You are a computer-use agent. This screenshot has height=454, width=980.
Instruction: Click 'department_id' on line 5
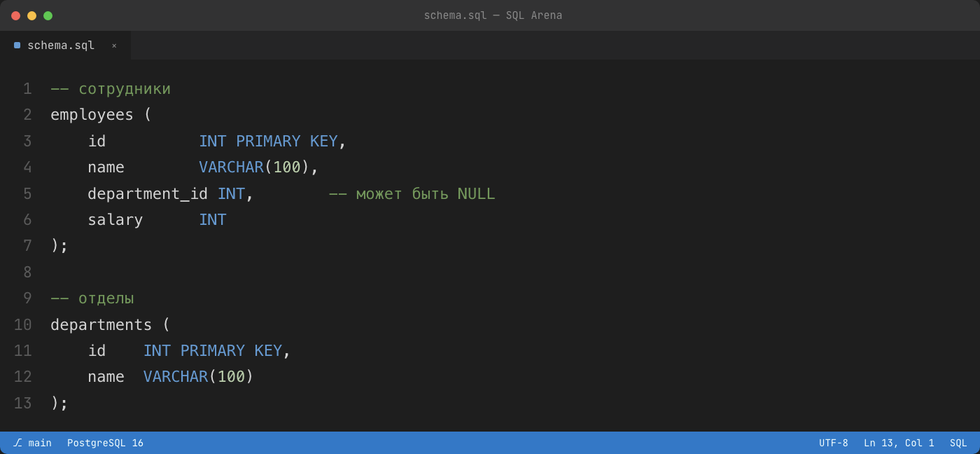tap(148, 194)
